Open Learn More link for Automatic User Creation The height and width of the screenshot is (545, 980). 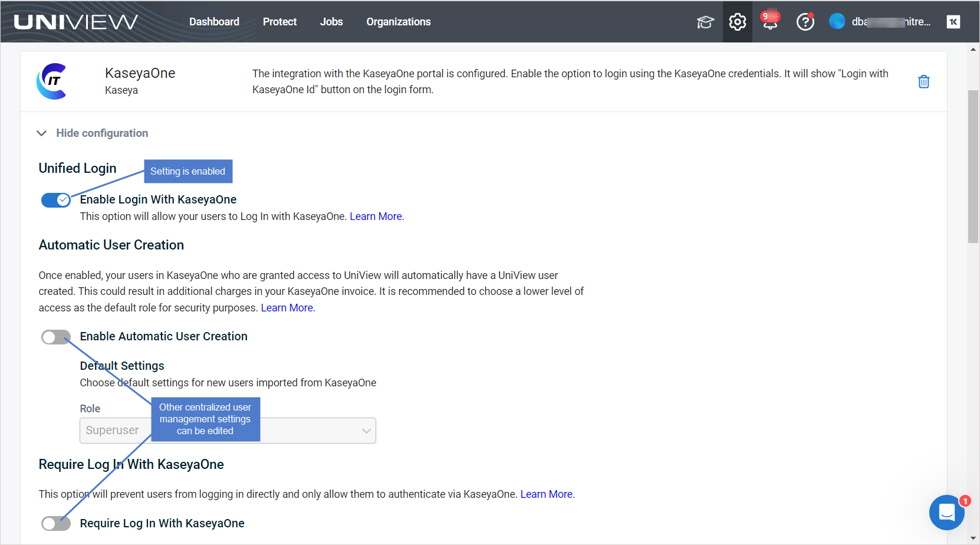click(288, 308)
